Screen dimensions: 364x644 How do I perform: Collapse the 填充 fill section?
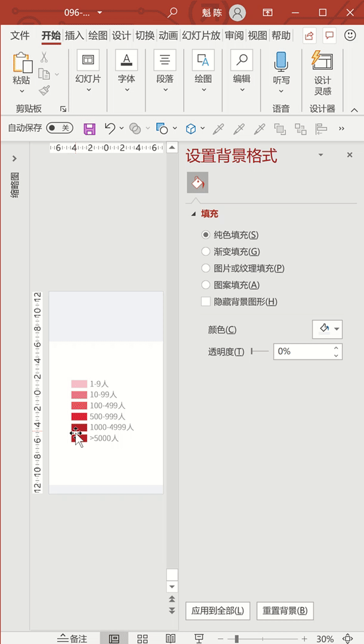pyautogui.click(x=193, y=214)
